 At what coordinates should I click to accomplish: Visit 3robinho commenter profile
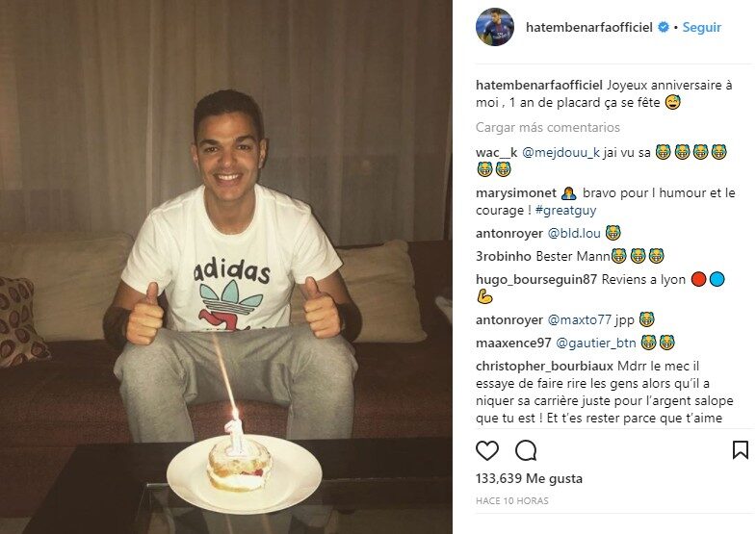tap(504, 256)
